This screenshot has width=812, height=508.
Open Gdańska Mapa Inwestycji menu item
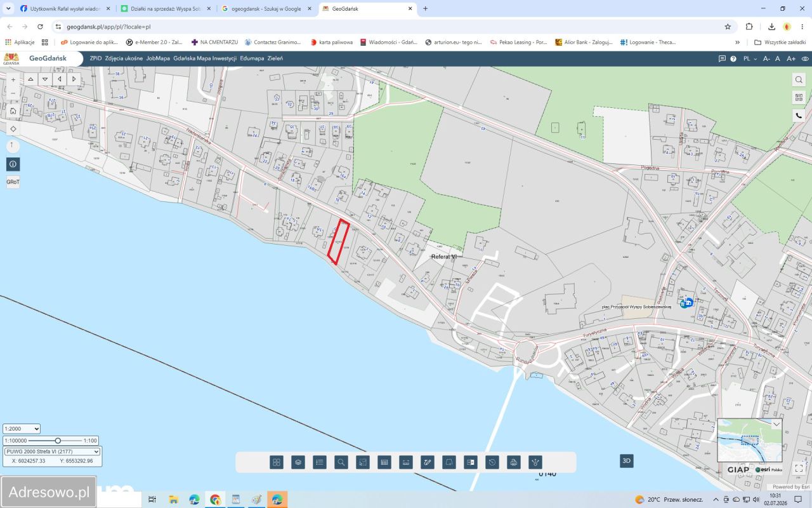tap(205, 58)
